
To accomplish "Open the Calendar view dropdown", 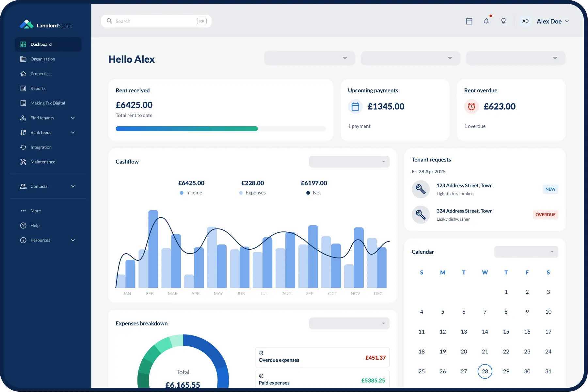I will [526, 252].
